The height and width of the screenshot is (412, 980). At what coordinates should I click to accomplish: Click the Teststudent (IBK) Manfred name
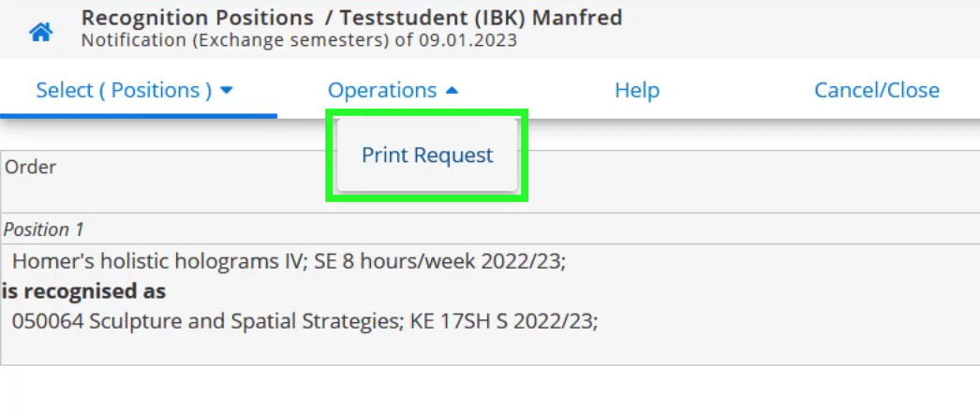[x=481, y=18]
